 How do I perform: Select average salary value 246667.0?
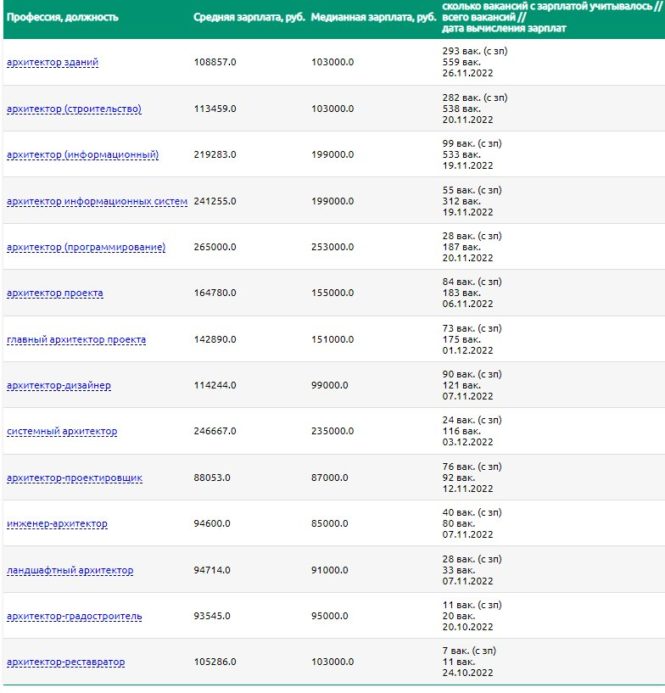(x=215, y=431)
